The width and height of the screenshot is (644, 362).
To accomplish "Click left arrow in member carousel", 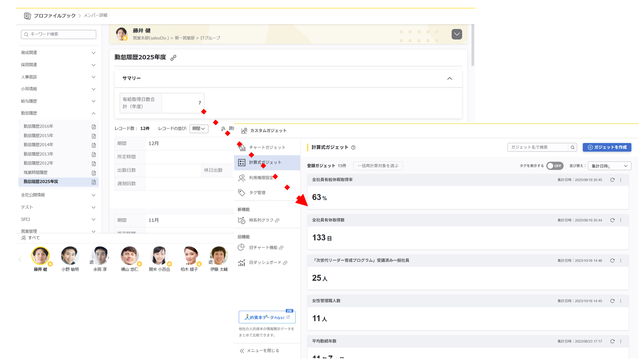I will click(x=20, y=259).
